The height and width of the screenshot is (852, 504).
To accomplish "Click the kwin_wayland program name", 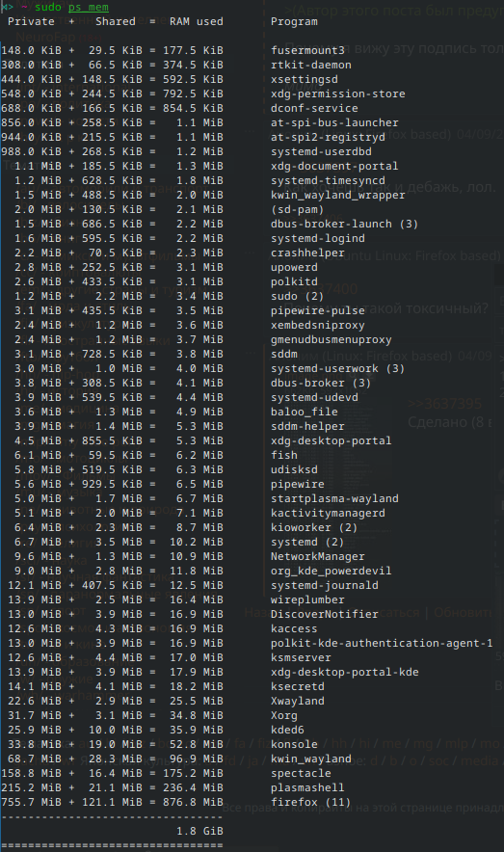I will [311, 759].
